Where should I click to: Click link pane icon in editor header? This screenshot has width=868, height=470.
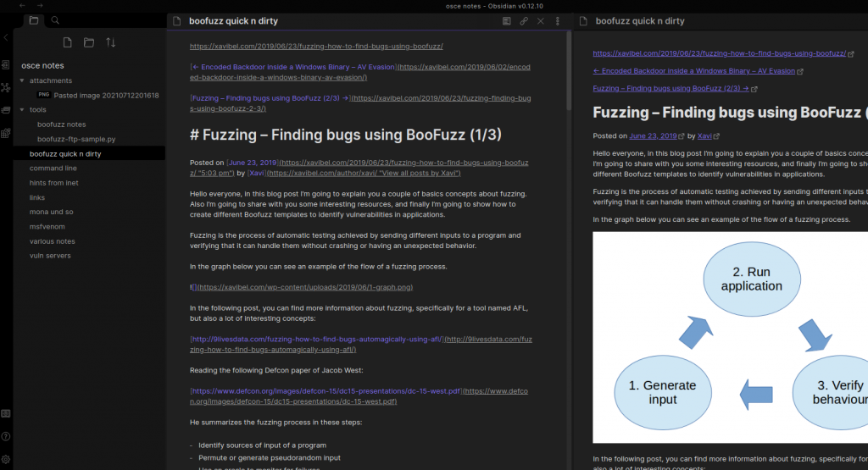tap(524, 21)
